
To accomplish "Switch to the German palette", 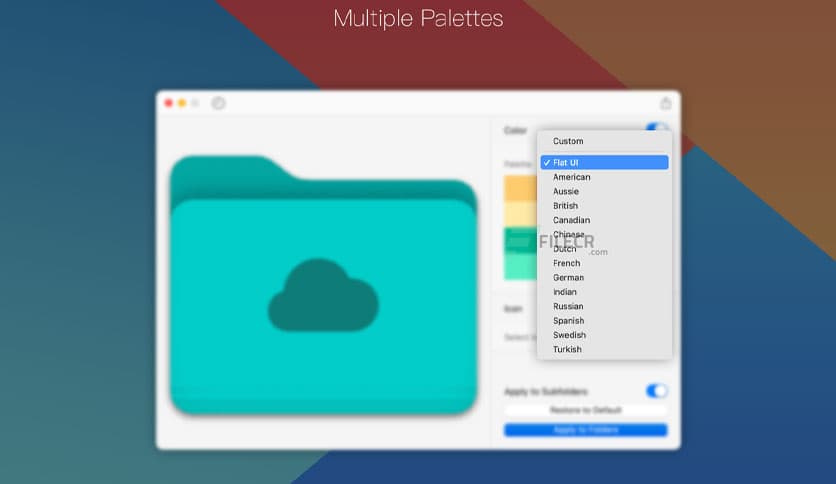I will pos(604,278).
